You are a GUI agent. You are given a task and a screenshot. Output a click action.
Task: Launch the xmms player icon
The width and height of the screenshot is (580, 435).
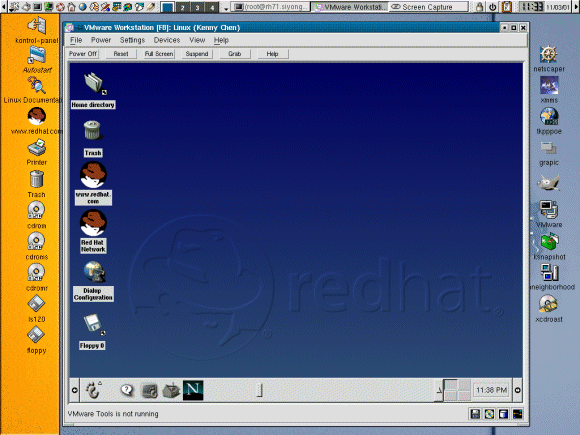[x=549, y=85]
